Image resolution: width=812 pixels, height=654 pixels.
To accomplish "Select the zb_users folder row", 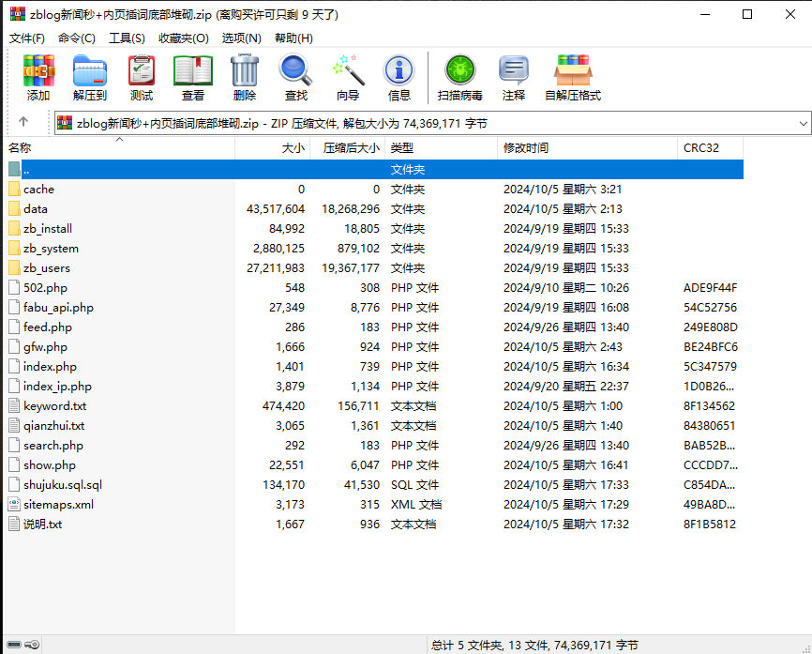I will point(373,268).
